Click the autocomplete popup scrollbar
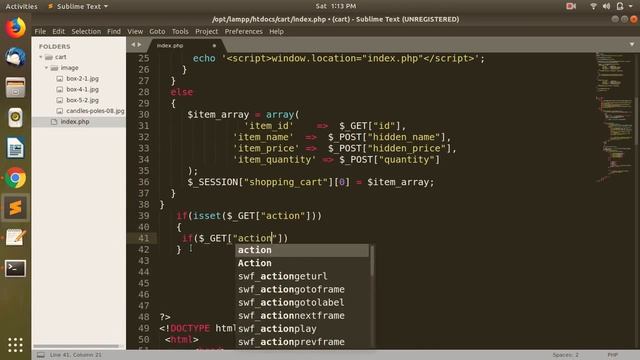 pos(372,261)
